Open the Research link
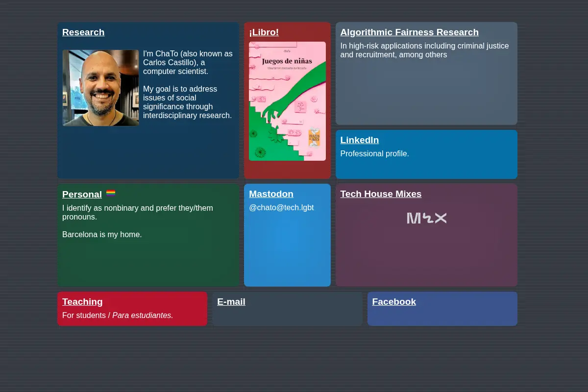The width and height of the screenshot is (588, 392). pos(83,32)
